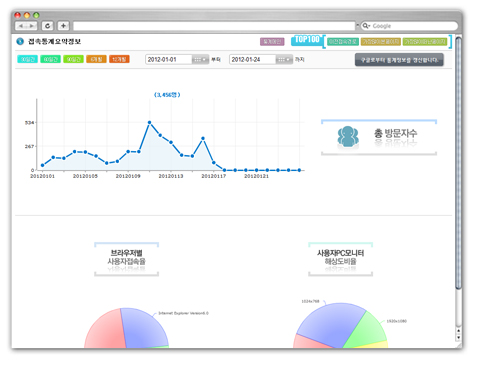Click the plus add-bookmark button
The image size is (485, 373).
pyautogui.click(x=63, y=26)
